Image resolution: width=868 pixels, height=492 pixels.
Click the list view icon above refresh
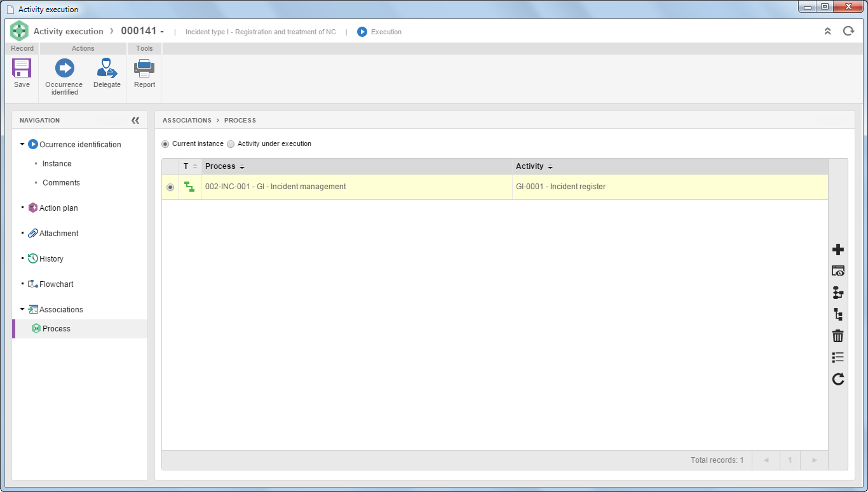(838, 357)
